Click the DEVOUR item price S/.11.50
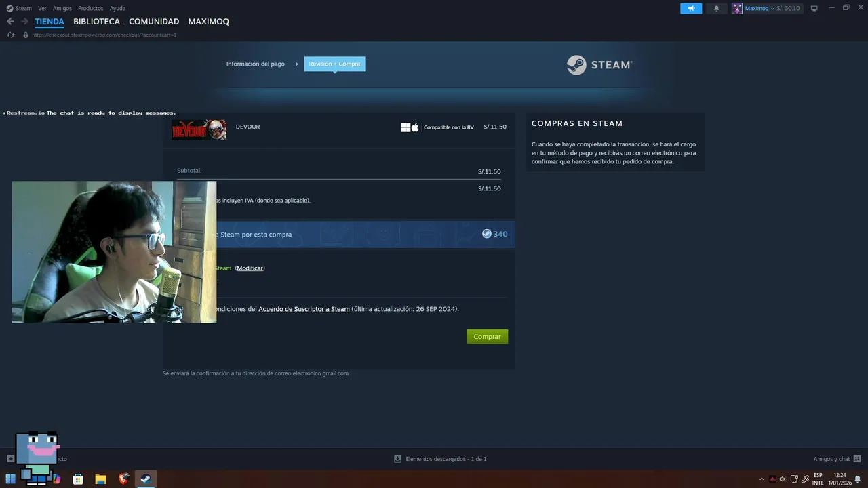 pyautogui.click(x=495, y=127)
